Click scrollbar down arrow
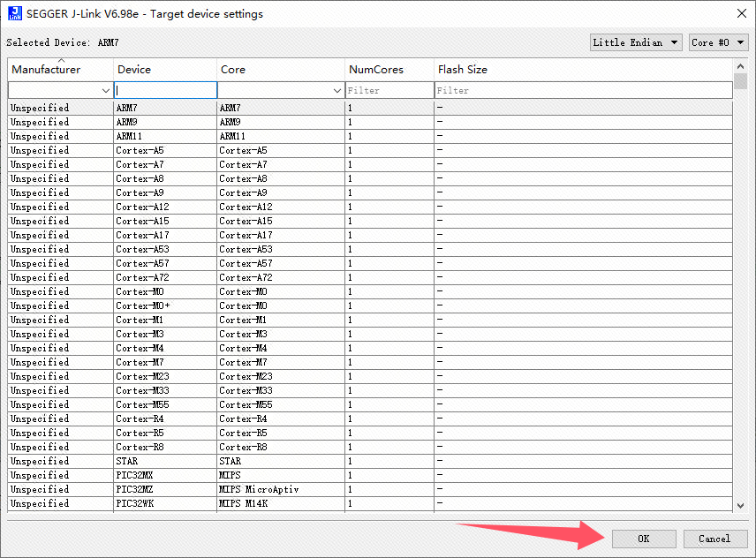Screen dimensions: 756x558 coord(741,506)
